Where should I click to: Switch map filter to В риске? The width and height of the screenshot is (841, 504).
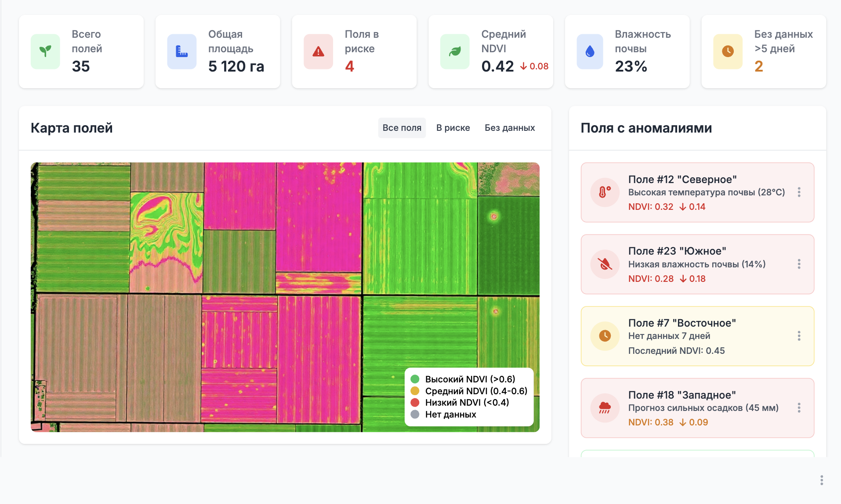point(453,128)
